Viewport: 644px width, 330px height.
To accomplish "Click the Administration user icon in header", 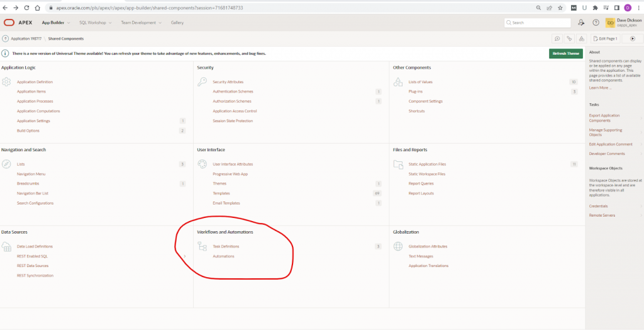I will 581,23.
